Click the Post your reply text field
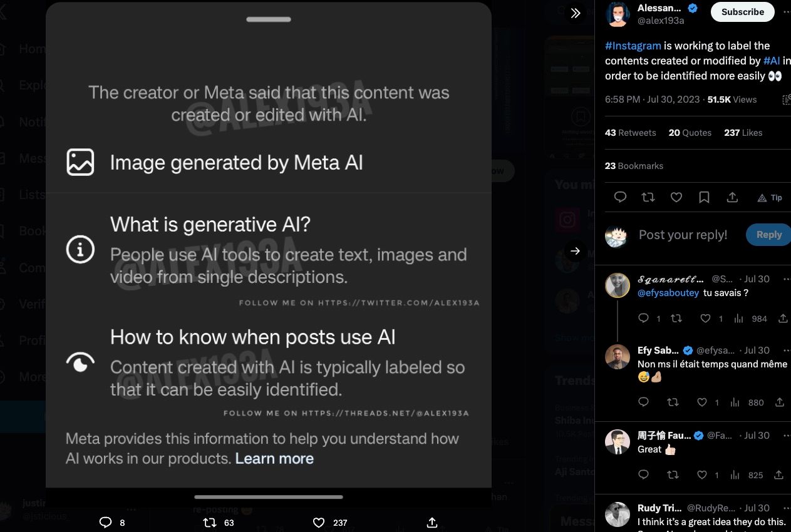 683,235
